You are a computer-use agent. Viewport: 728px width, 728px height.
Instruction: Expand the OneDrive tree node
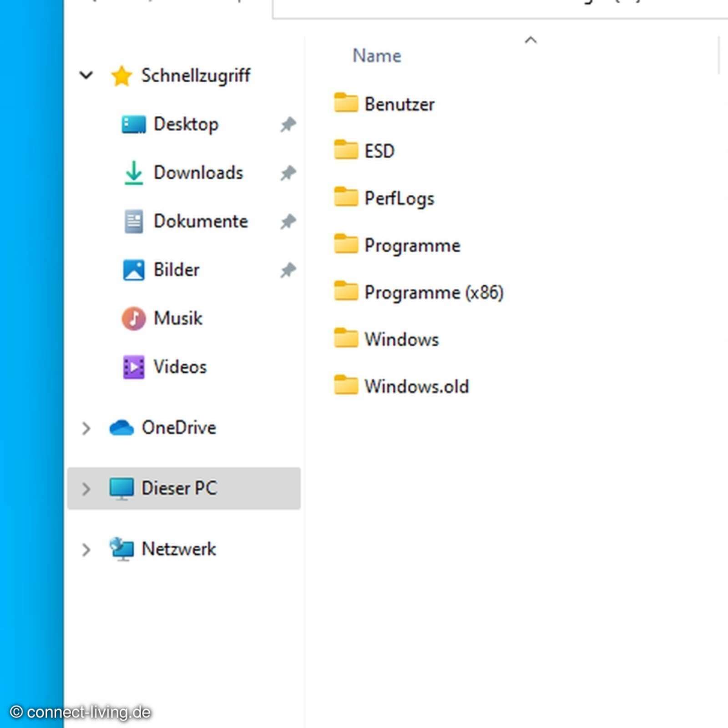(86, 428)
